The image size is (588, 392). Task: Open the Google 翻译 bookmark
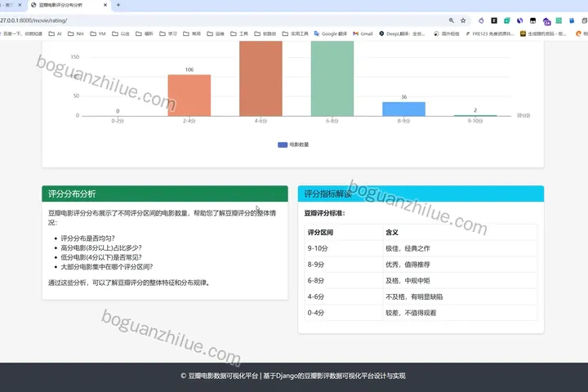click(331, 33)
